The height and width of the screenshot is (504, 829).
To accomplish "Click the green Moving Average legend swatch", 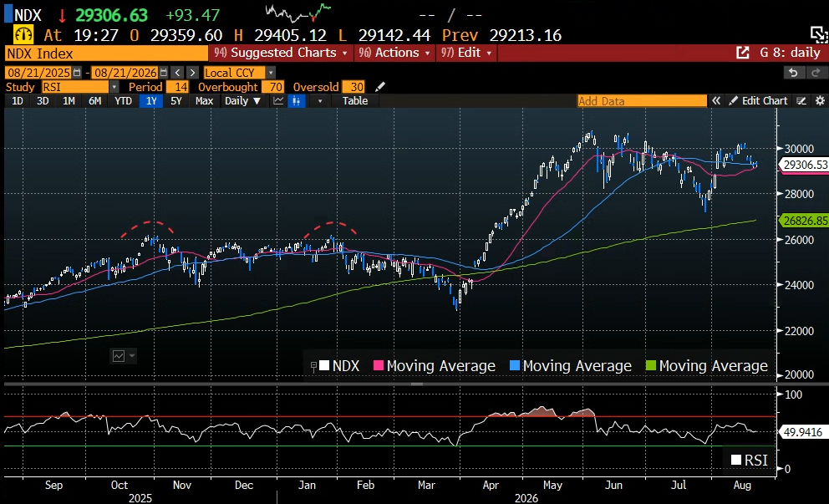I will 651,365.
